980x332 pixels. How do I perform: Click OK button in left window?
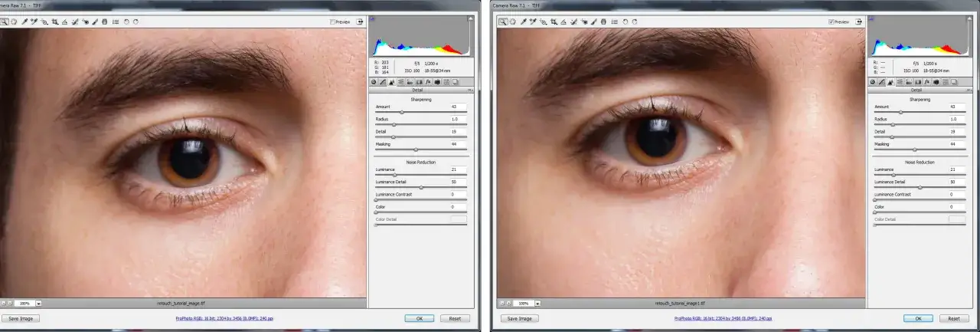[x=420, y=318]
